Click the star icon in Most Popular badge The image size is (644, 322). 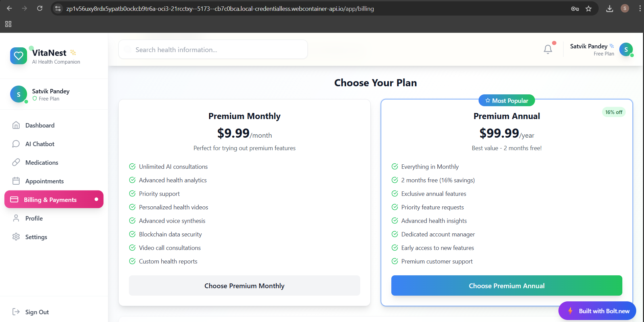point(488,100)
